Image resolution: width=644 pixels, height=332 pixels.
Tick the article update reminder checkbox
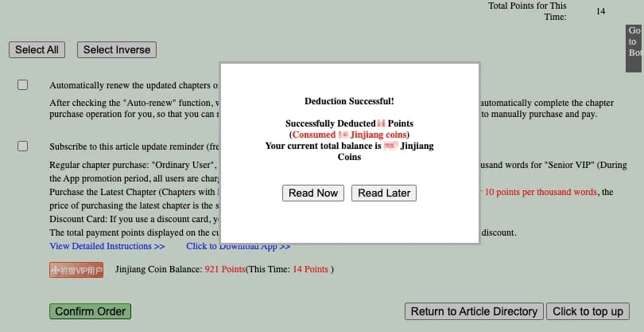tap(22, 146)
